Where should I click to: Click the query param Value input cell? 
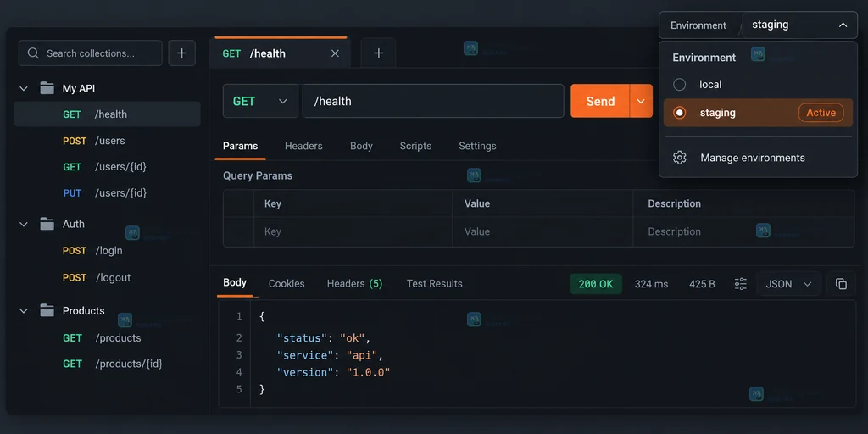pyautogui.click(x=542, y=231)
